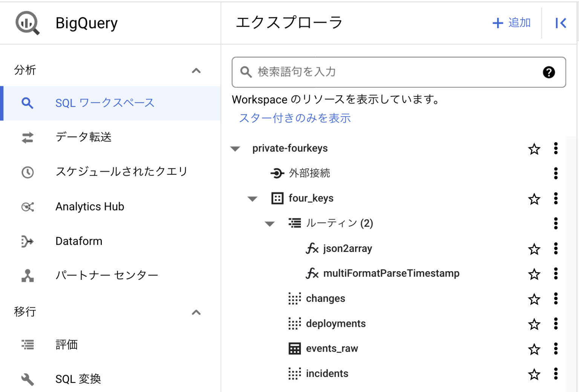
Task: Click the スケジュールされたクエリ clock icon
Action: (27, 172)
